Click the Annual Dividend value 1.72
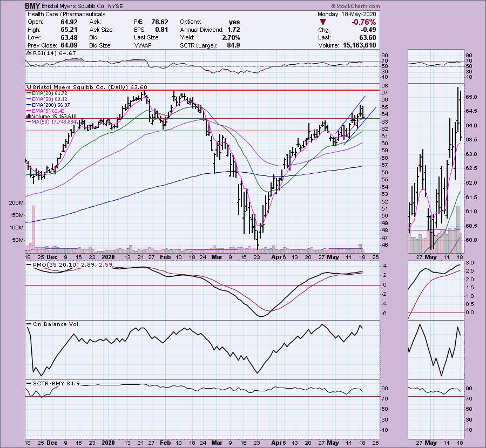 pos(233,30)
